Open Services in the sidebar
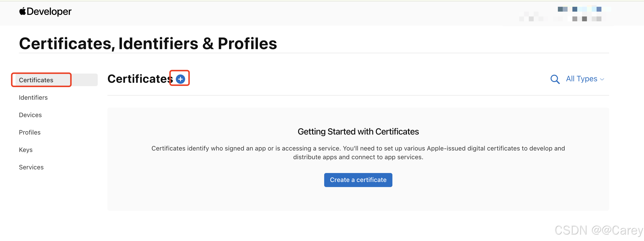 point(31,167)
